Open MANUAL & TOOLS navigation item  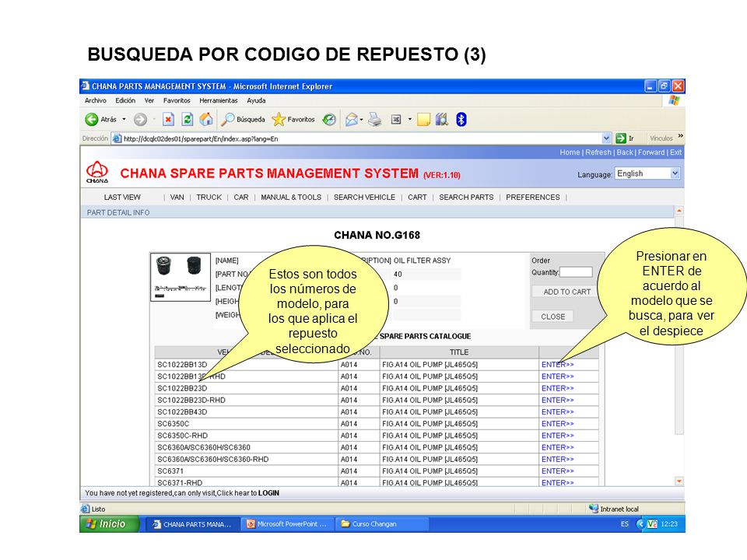[x=291, y=197]
